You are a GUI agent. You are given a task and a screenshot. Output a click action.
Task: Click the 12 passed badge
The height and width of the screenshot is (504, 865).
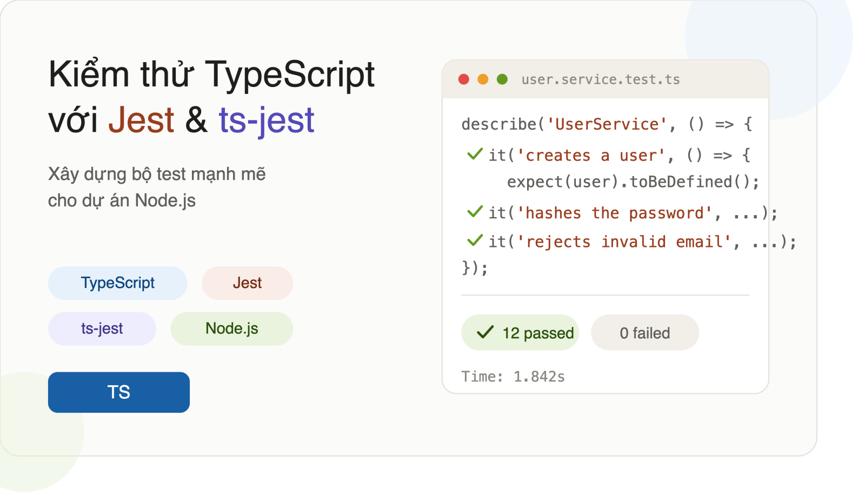[x=520, y=332]
